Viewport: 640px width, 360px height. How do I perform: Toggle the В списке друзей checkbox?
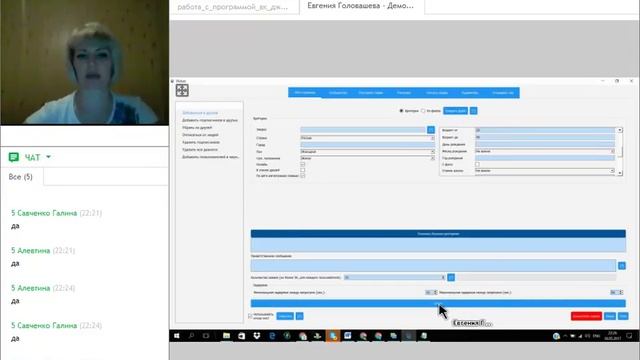302,170
